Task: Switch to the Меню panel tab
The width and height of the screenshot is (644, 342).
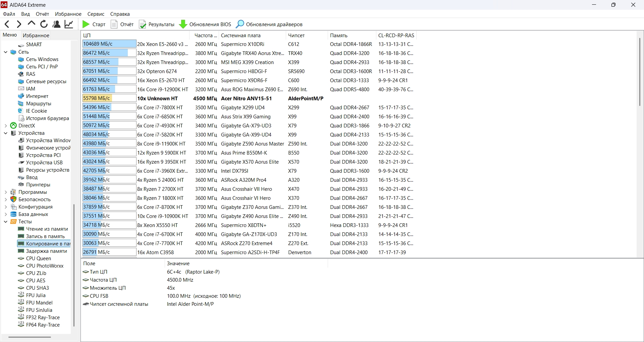Action: coord(10,35)
